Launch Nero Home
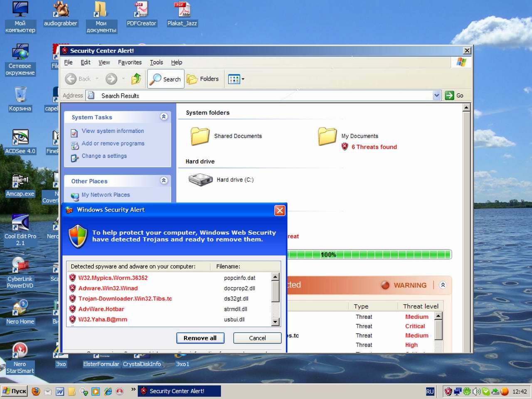 [20, 313]
